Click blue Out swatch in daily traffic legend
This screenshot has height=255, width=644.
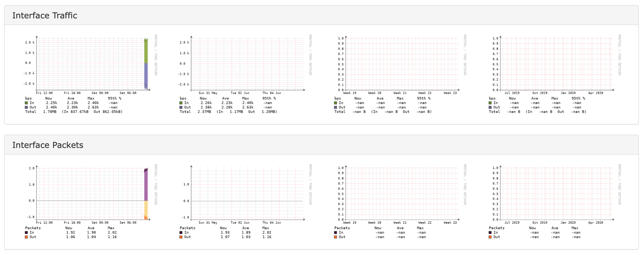26,107
